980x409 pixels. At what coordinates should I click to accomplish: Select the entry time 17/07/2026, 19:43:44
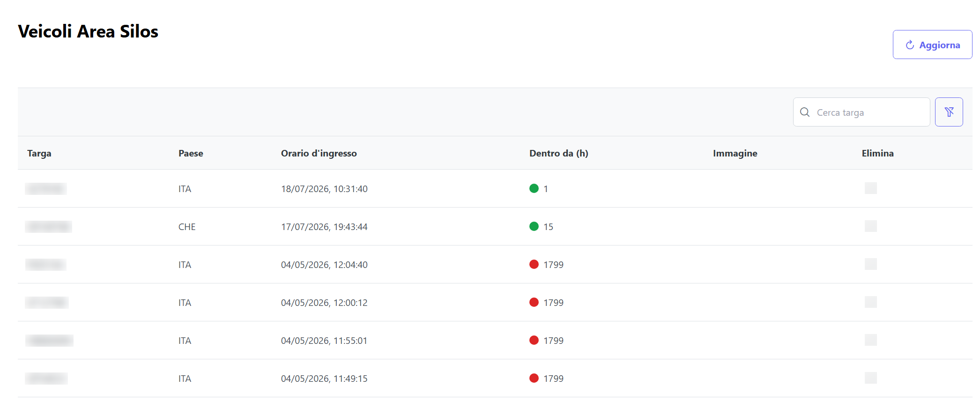[324, 227]
